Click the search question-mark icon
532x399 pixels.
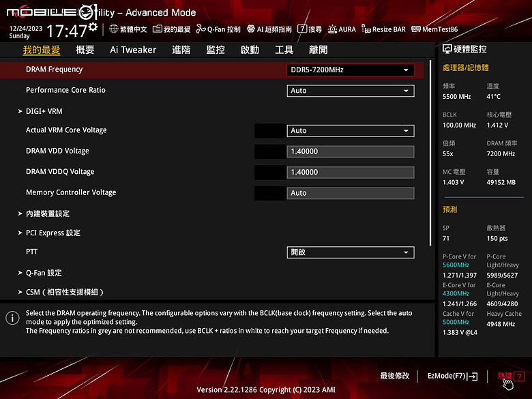[302, 29]
